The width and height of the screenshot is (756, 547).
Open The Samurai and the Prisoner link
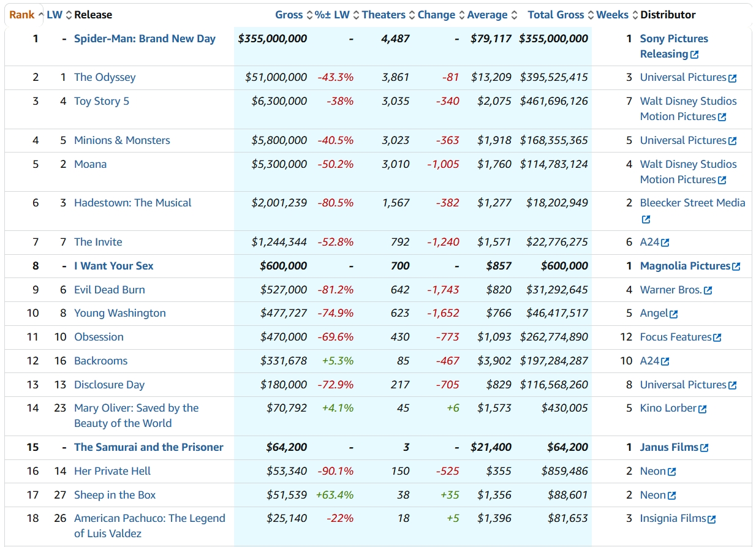click(x=149, y=447)
